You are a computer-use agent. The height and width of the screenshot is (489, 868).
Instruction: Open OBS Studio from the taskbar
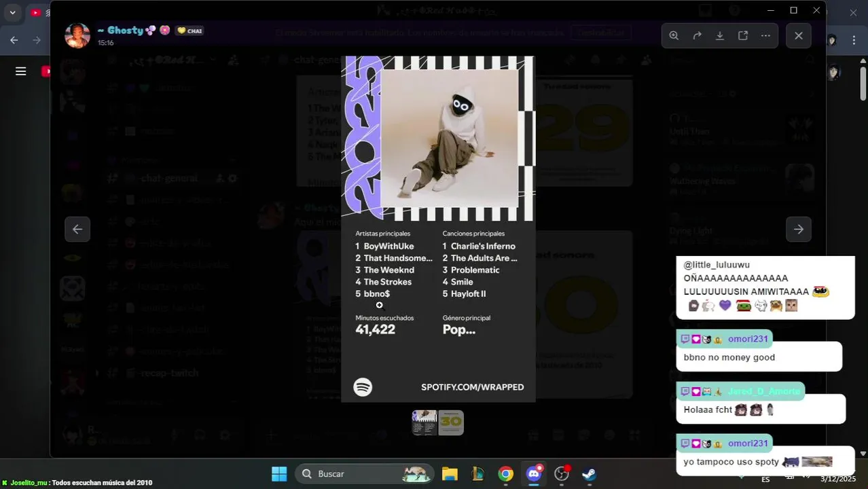562,474
